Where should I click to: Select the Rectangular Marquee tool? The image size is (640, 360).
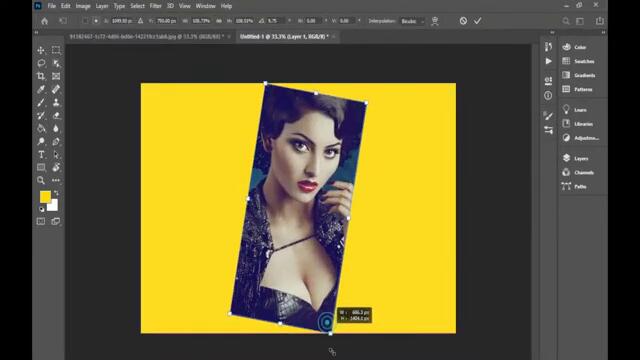(x=56, y=50)
